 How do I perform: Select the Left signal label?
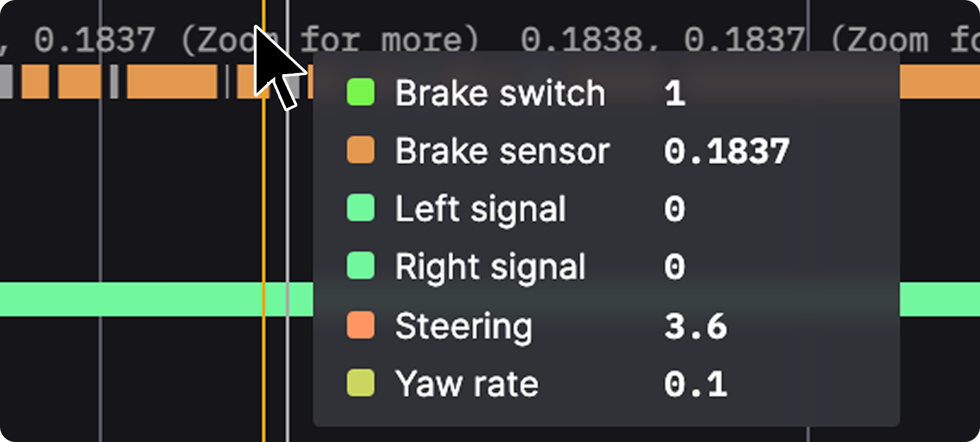point(480,209)
